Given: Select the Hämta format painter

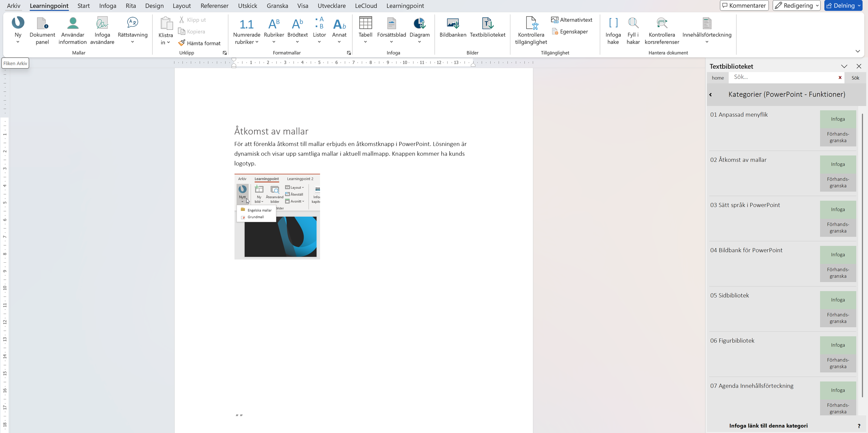Looking at the screenshot, I should 200,43.
